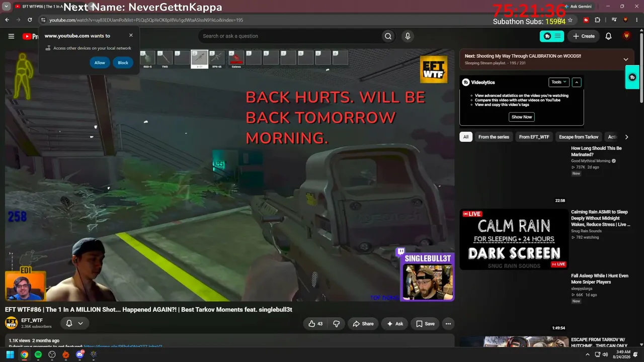Save video to a playlist
Viewport: 644px width, 362px height.
click(425, 324)
